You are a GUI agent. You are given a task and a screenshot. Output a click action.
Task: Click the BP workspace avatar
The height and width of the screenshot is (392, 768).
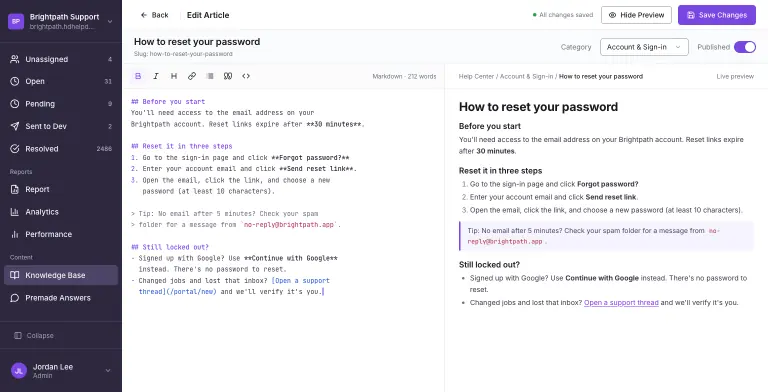(x=16, y=22)
